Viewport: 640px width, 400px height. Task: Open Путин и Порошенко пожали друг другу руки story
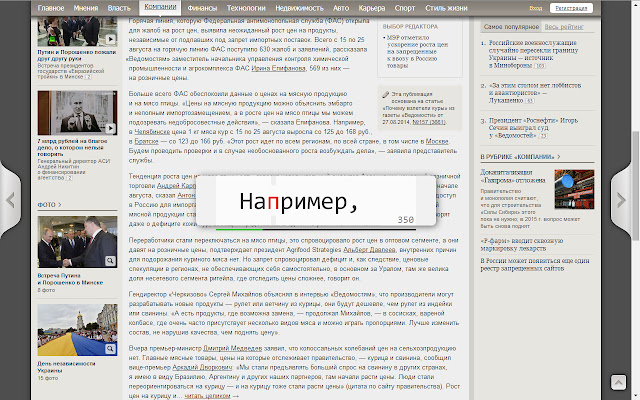77,56
